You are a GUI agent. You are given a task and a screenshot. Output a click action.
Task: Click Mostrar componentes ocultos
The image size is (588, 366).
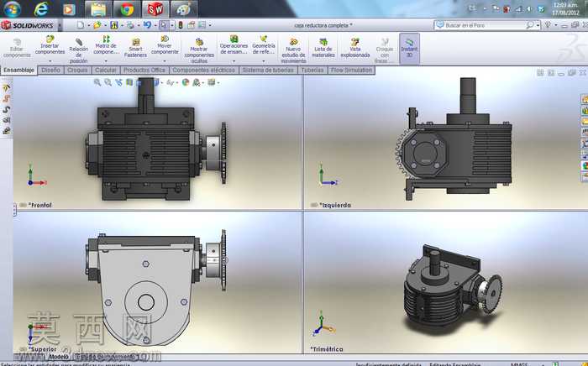tap(199, 50)
